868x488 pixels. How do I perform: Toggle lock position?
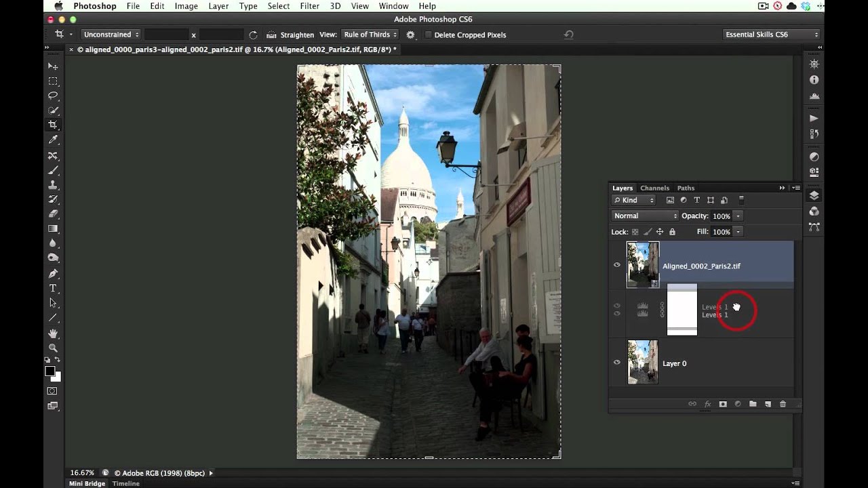660,232
